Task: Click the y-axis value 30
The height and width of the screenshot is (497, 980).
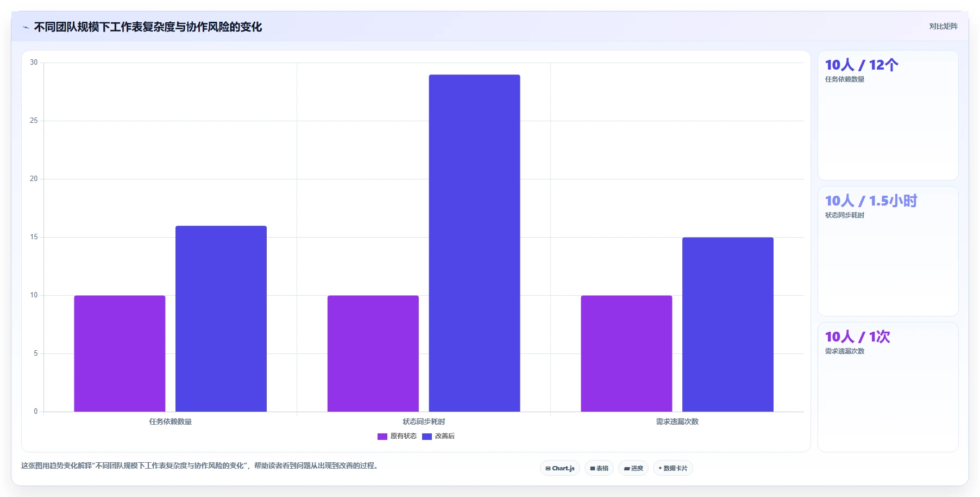Action: tap(34, 63)
